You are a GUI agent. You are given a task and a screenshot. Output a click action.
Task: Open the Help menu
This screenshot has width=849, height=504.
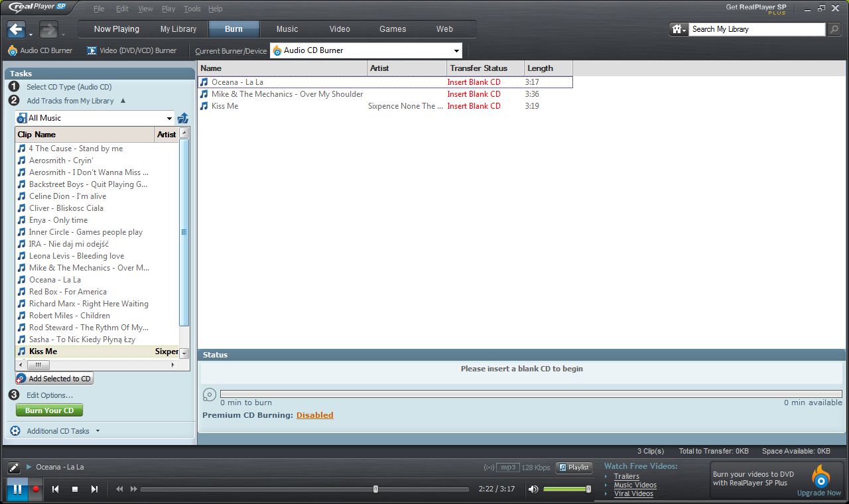click(x=215, y=9)
